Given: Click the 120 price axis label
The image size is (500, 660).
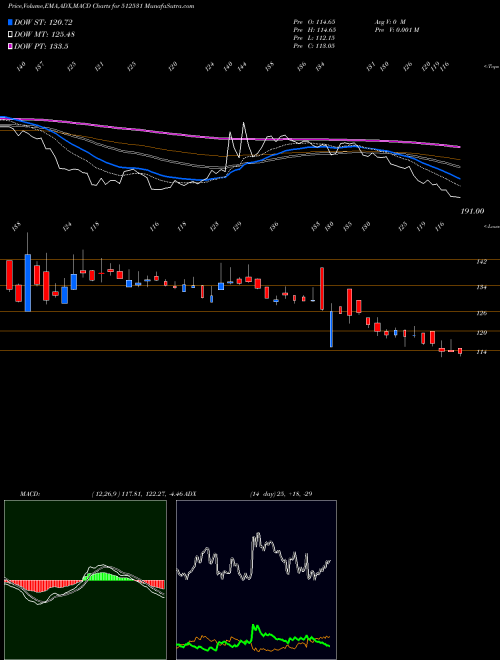Looking at the screenshot, I should 481,333.
